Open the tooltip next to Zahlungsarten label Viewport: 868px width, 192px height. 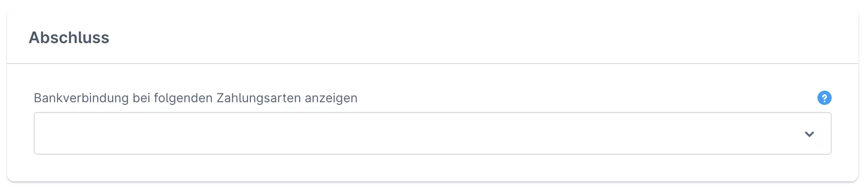[x=824, y=98]
